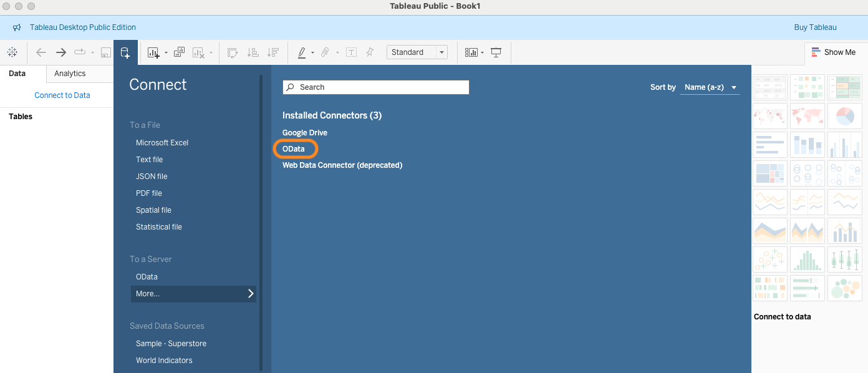This screenshot has height=373, width=868.
Task: Click the Fix Axes pin icon
Action: [370, 52]
